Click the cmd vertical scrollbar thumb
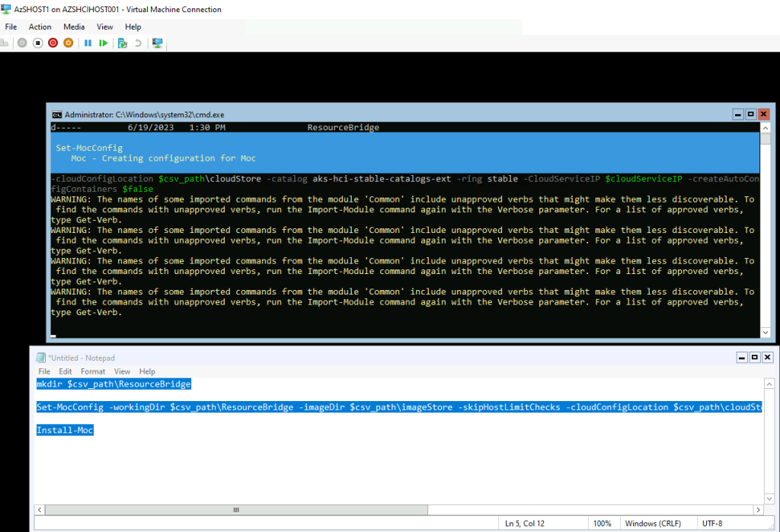 [766, 139]
